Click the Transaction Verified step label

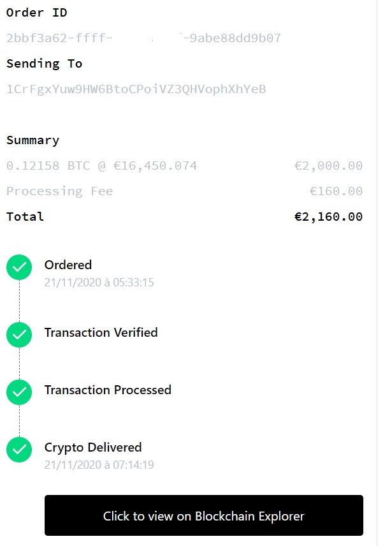101,332
